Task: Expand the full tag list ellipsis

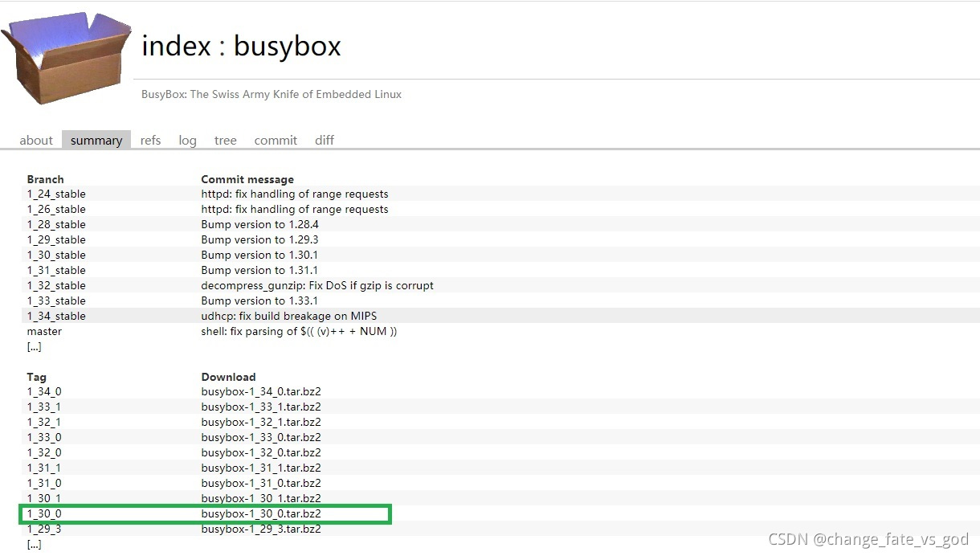Action: (x=34, y=544)
